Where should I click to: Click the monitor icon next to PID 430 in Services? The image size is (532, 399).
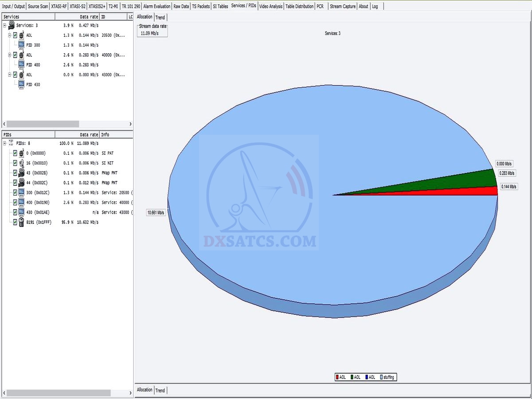coord(21,84)
